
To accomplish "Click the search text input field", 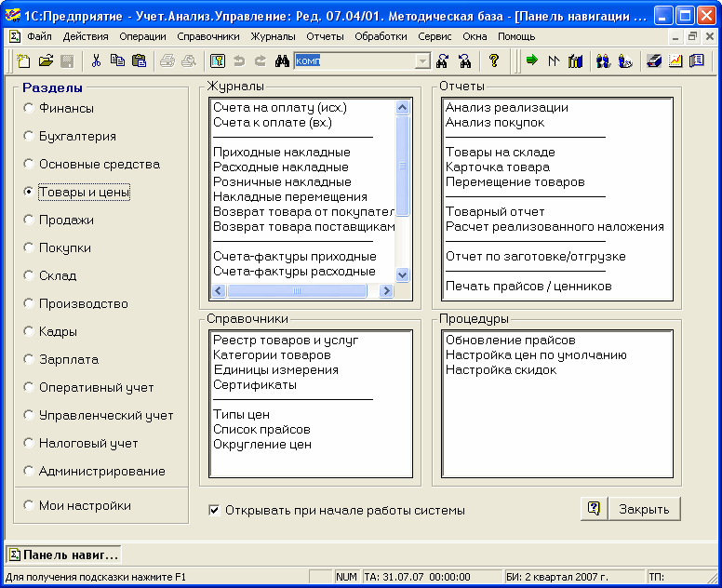I will coord(354,61).
